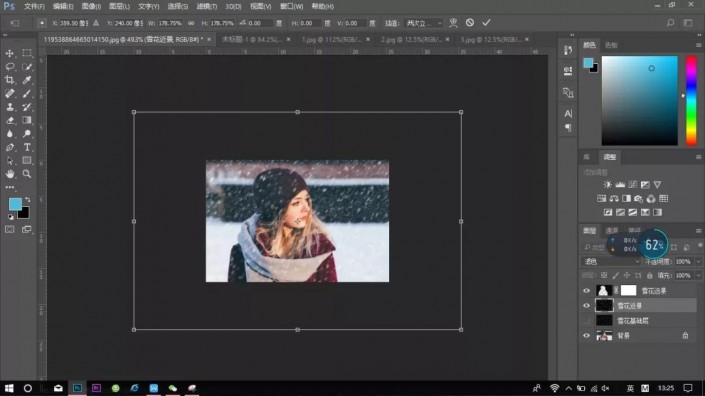
Task: Open the Windows Start menu
Action: pyautogui.click(x=9, y=388)
